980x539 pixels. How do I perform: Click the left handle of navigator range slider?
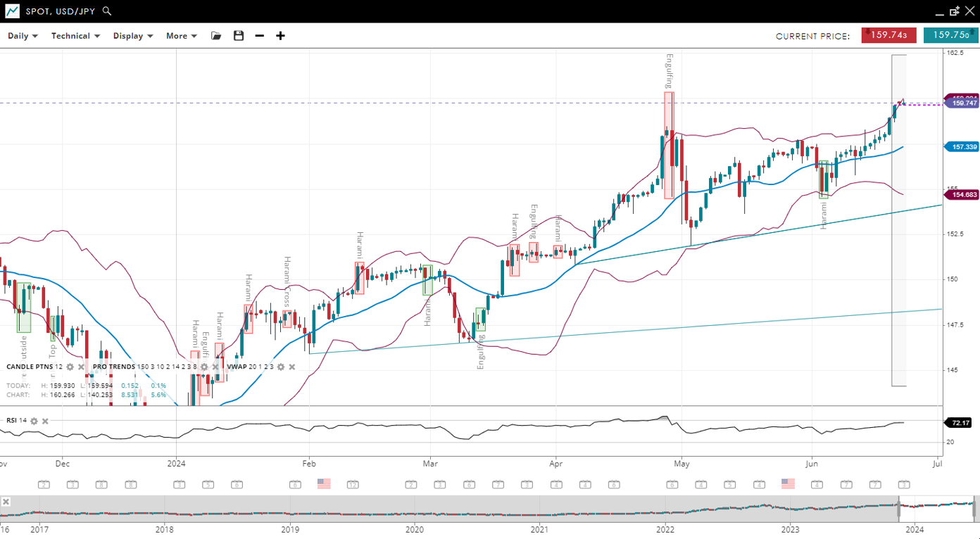(x=899, y=509)
